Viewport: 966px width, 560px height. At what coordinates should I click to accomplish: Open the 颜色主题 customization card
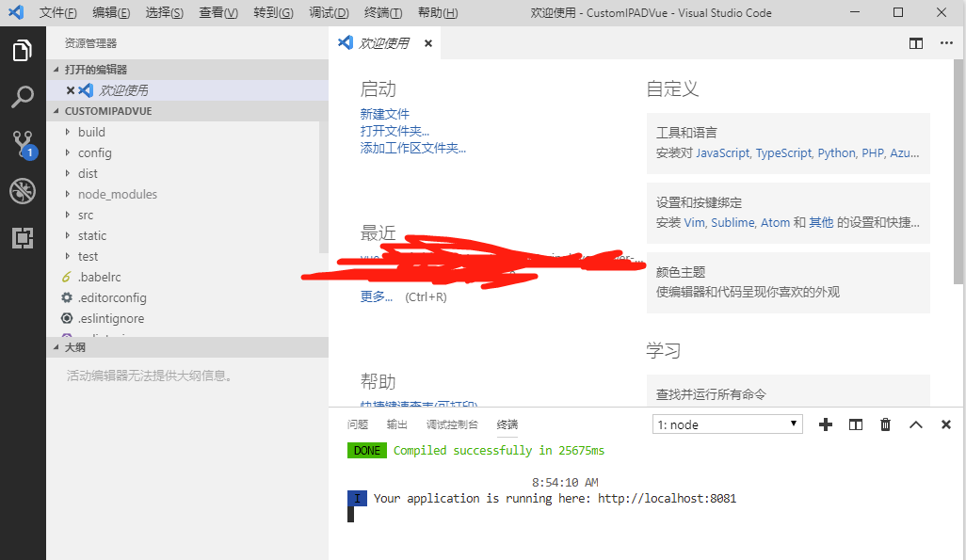788,282
